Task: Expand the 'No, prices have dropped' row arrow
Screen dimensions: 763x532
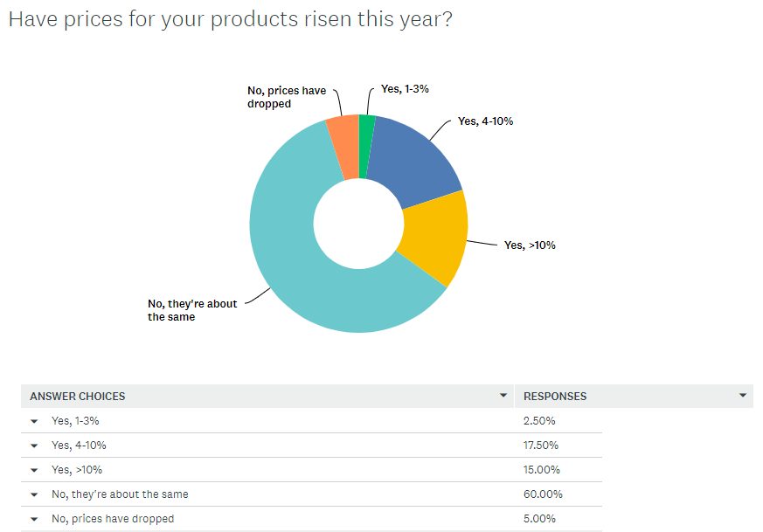Action: point(34,519)
